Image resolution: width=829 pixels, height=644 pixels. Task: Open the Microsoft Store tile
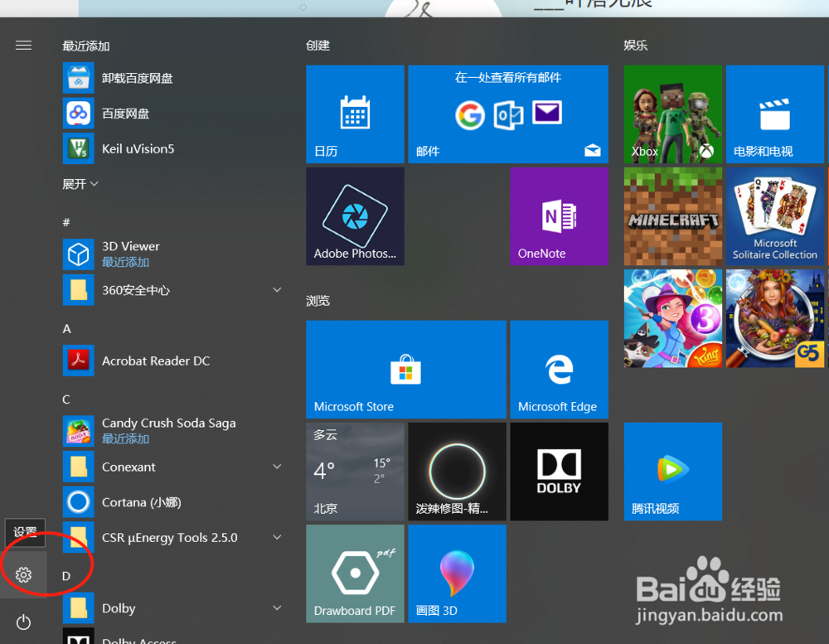point(406,369)
